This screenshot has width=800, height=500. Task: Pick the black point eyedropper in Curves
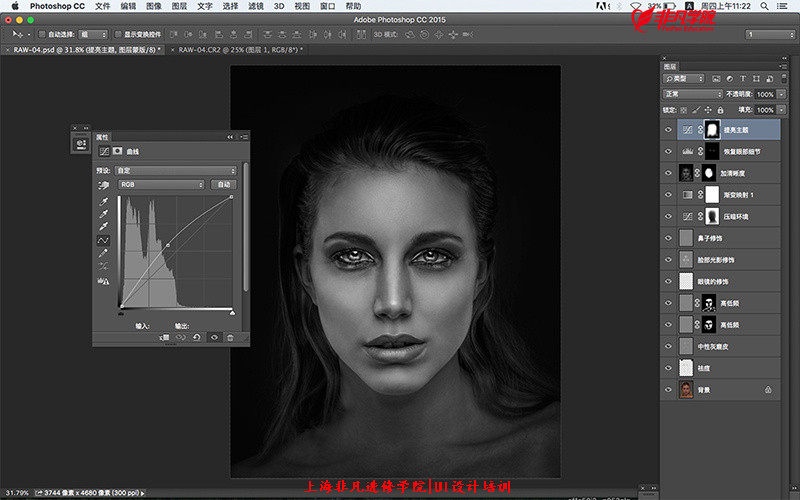coord(104,202)
